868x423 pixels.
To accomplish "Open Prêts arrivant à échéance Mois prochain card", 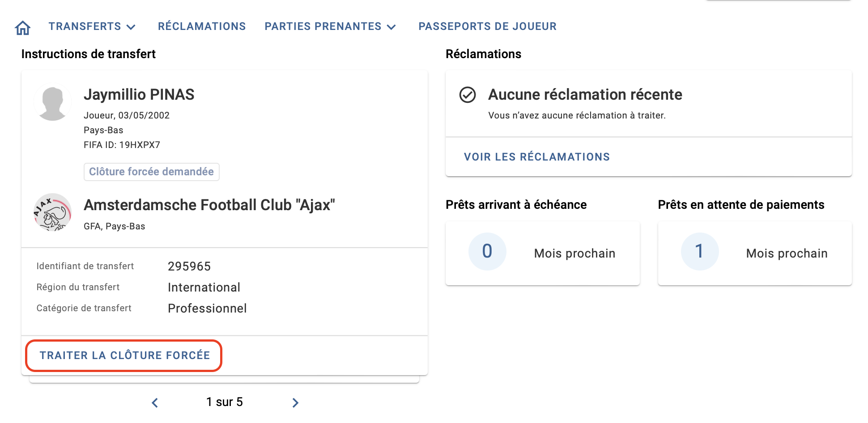I will point(543,253).
